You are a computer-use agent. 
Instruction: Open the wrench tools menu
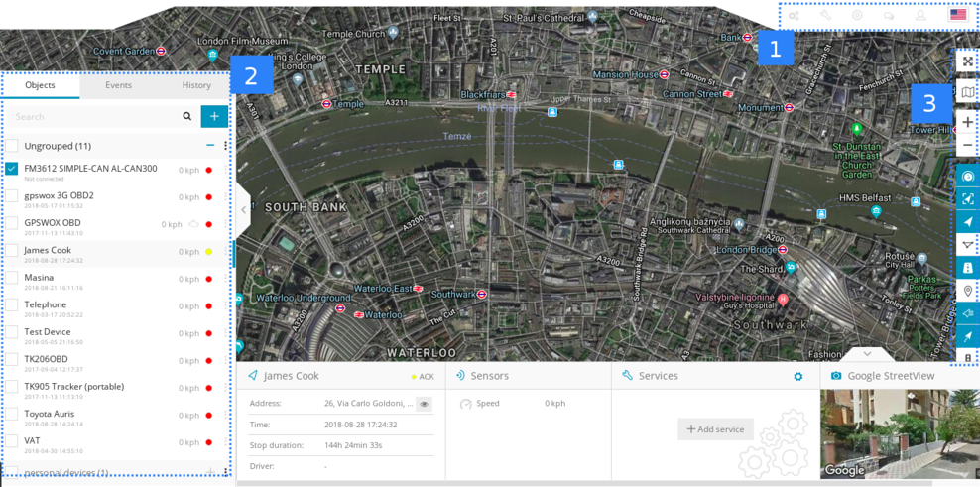[x=825, y=16]
